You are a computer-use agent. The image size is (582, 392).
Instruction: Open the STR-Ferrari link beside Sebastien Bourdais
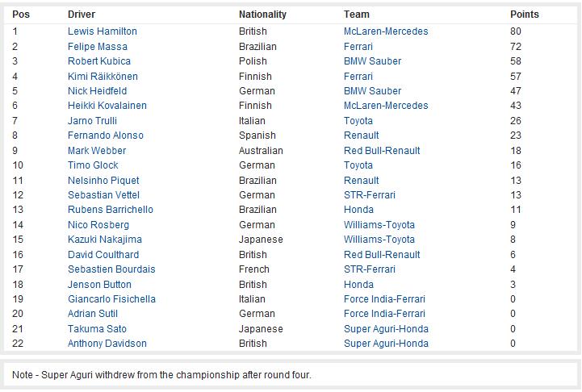coord(370,269)
